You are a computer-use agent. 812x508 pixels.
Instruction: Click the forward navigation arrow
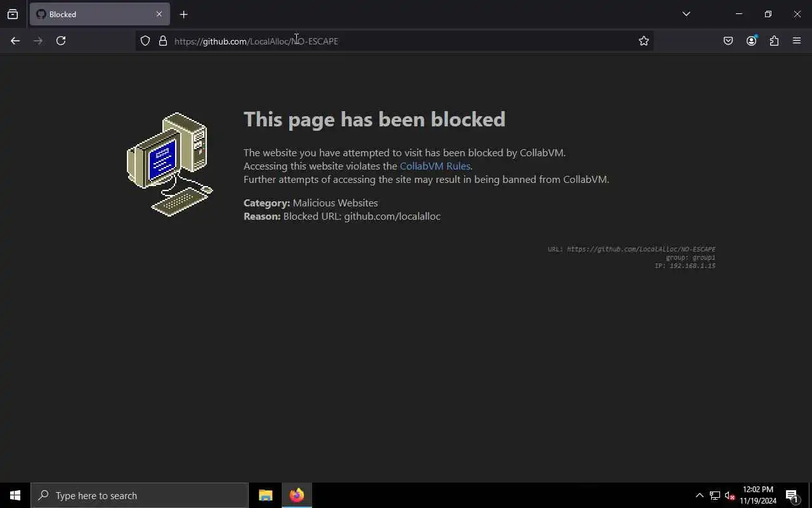38,41
